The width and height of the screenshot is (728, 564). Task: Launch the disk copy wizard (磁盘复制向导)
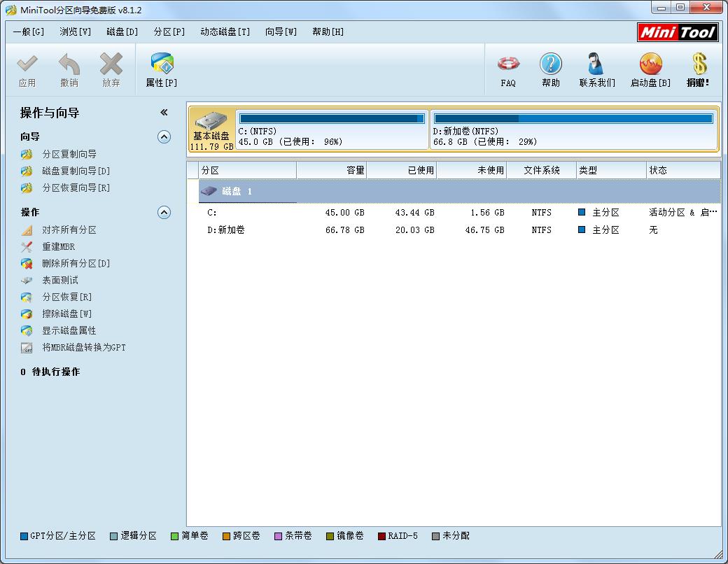76,171
